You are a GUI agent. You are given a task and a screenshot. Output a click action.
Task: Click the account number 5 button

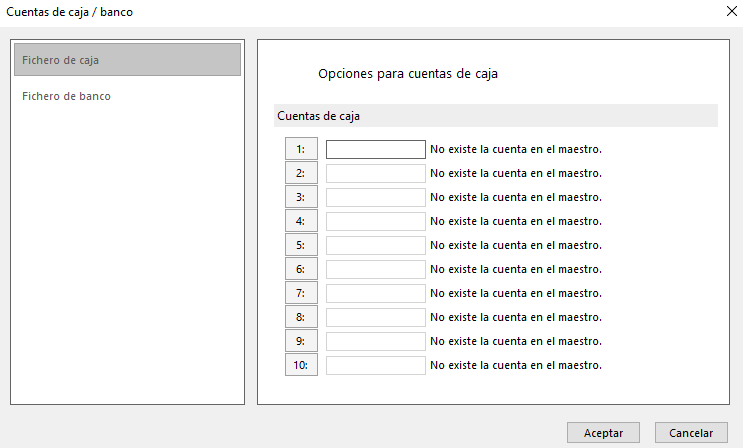click(x=301, y=246)
